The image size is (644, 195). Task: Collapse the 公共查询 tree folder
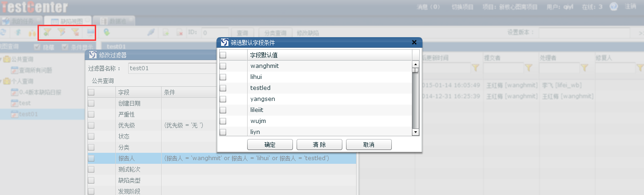click(1, 60)
